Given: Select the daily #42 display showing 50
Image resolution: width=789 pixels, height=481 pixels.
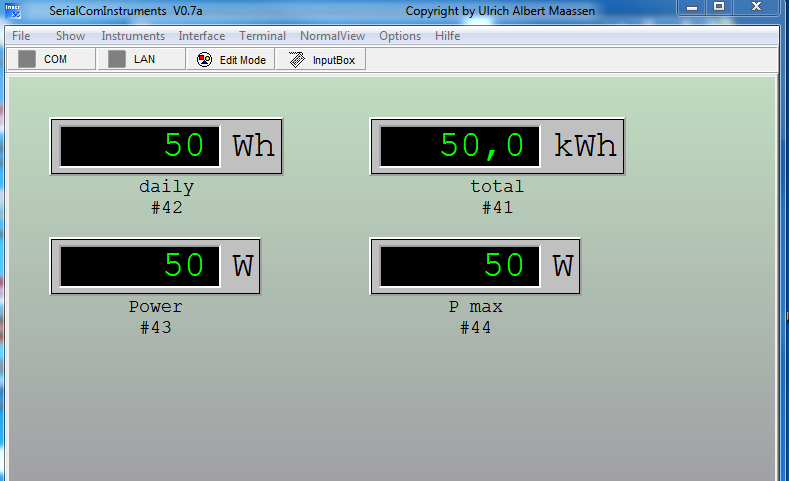Looking at the screenshot, I should coord(140,146).
